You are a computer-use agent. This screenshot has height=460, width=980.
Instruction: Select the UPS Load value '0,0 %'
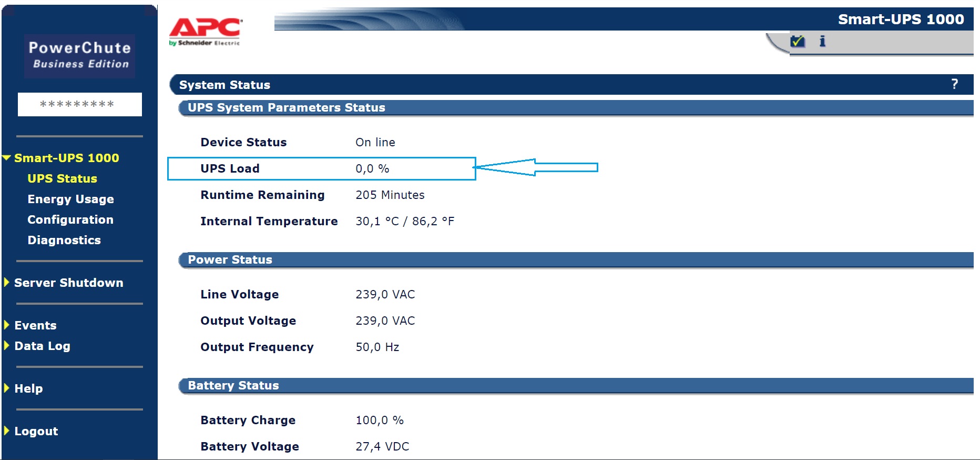click(x=372, y=168)
